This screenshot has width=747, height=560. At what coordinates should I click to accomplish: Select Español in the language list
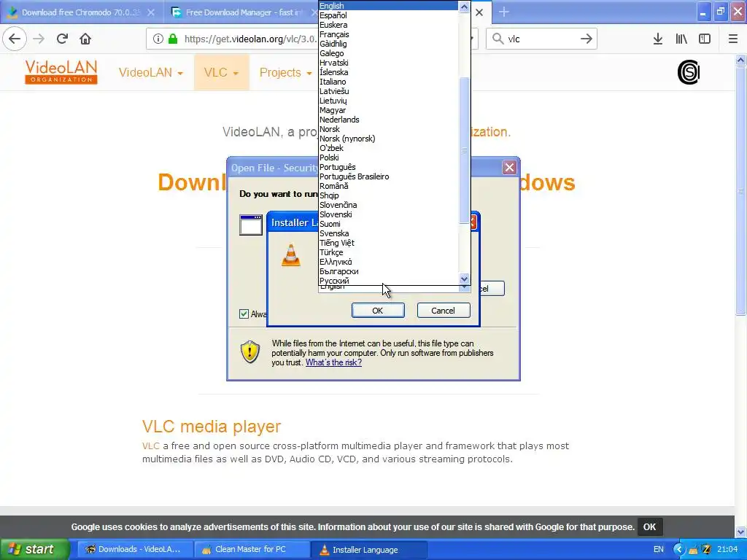(x=388, y=15)
